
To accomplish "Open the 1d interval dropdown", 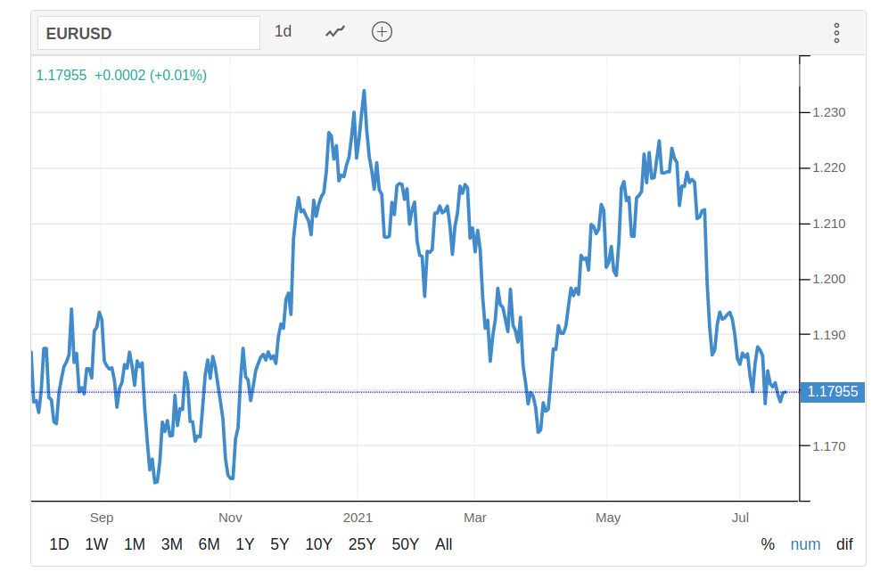I will coord(283,32).
